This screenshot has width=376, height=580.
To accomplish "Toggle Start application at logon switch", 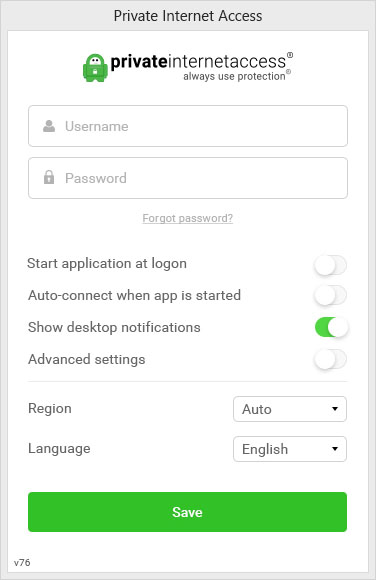I will coord(330,265).
